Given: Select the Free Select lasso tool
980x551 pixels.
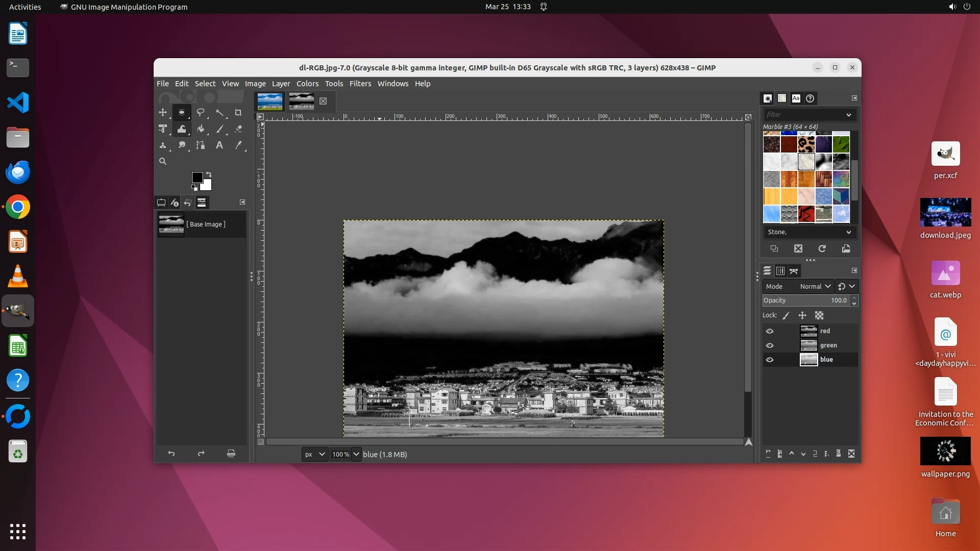Looking at the screenshot, I should click(201, 112).
